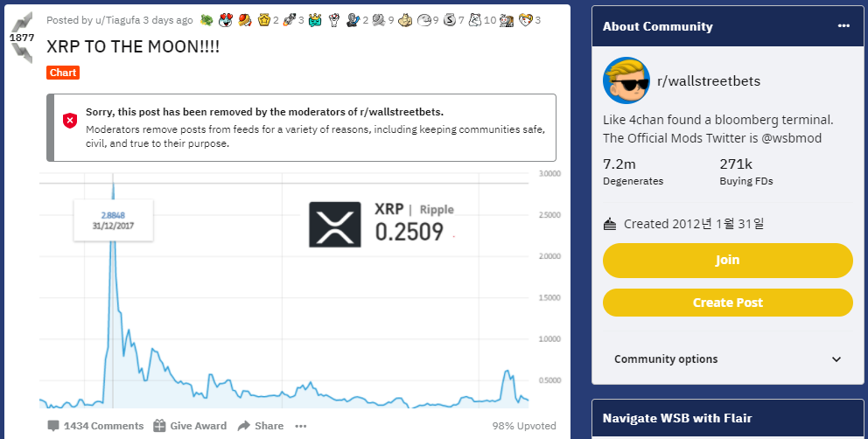Click the golden heart award showing 3

coord(525,20)
